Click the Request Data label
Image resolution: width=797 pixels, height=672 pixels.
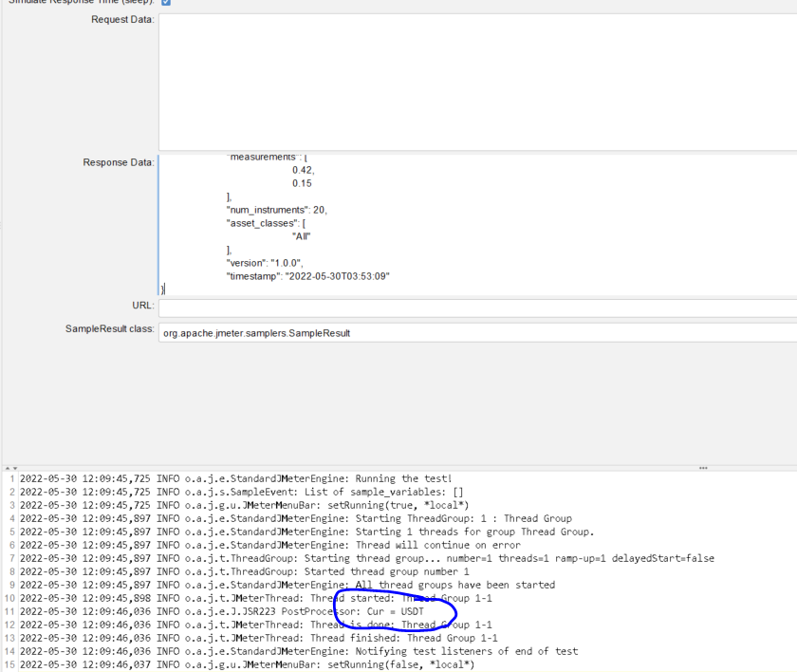click(x=122, y=19)
